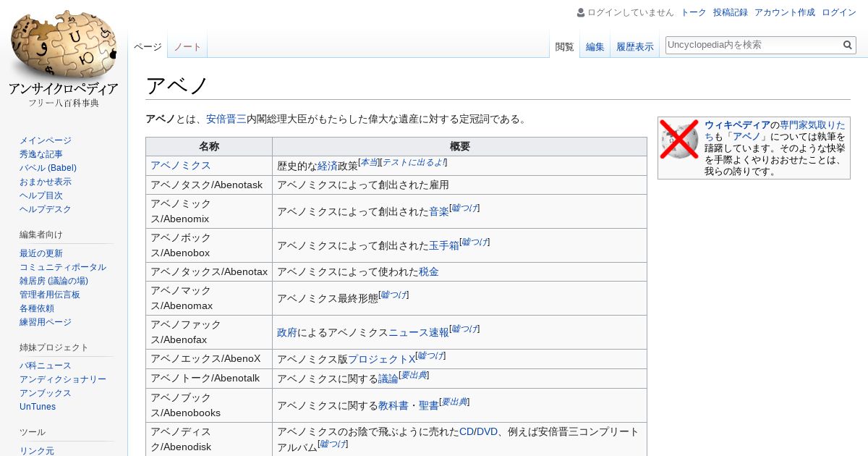Open the 投稿記録 link

[x=731, y=12]
